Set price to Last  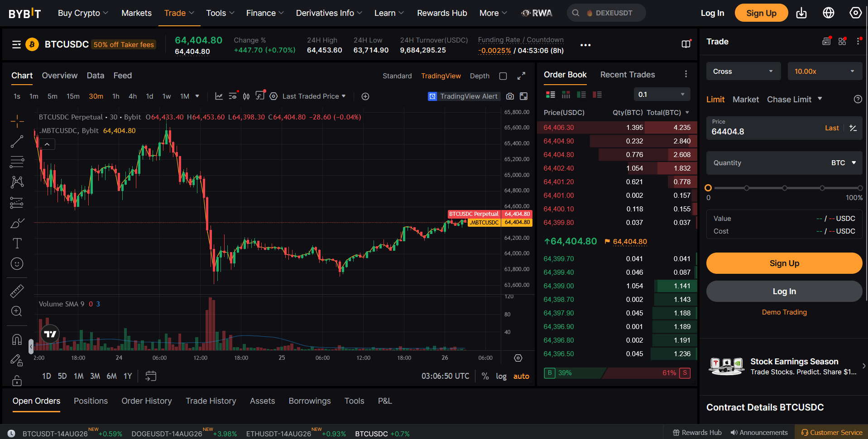(832, 128)
